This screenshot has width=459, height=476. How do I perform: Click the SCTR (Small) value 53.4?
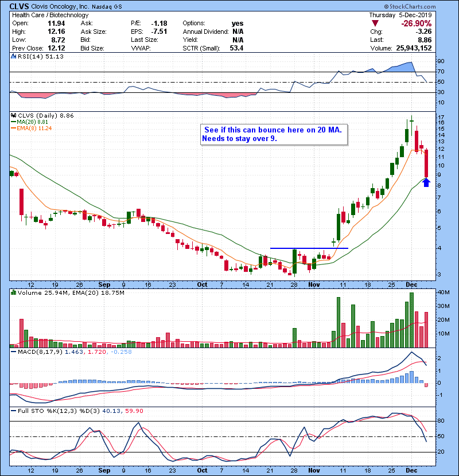(236, 48)
